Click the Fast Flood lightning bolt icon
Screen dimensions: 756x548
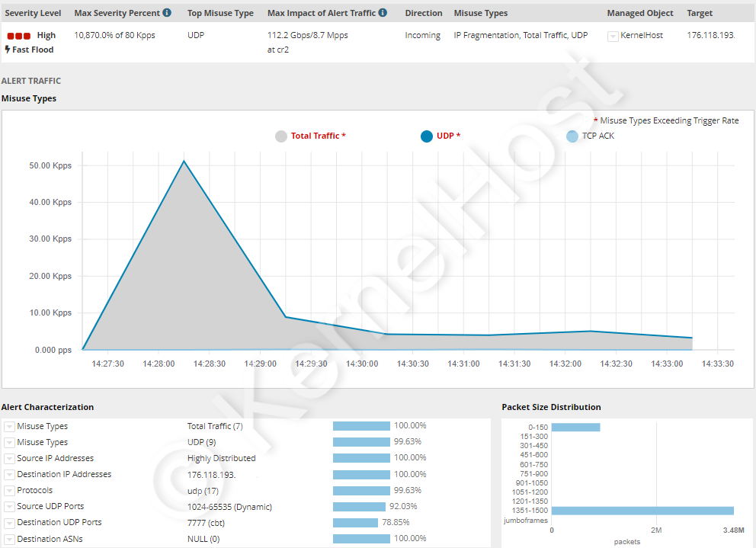(x=8, y=50)
